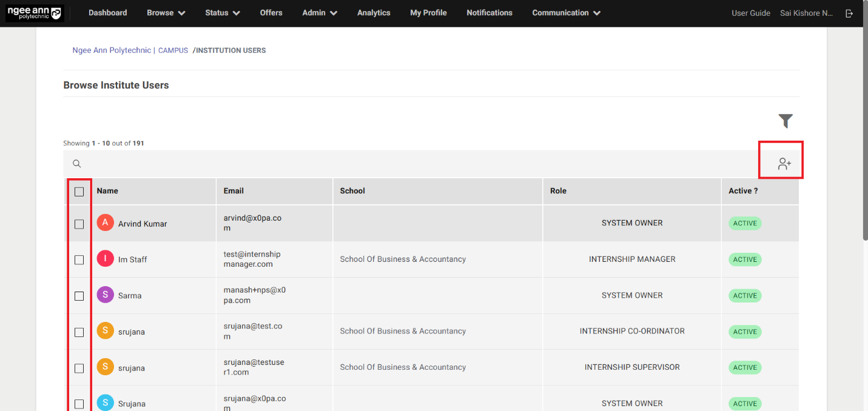Click the page vertical scrollbar
The height and width of the screenshot is (411, 868).
(x=864, y=133)
